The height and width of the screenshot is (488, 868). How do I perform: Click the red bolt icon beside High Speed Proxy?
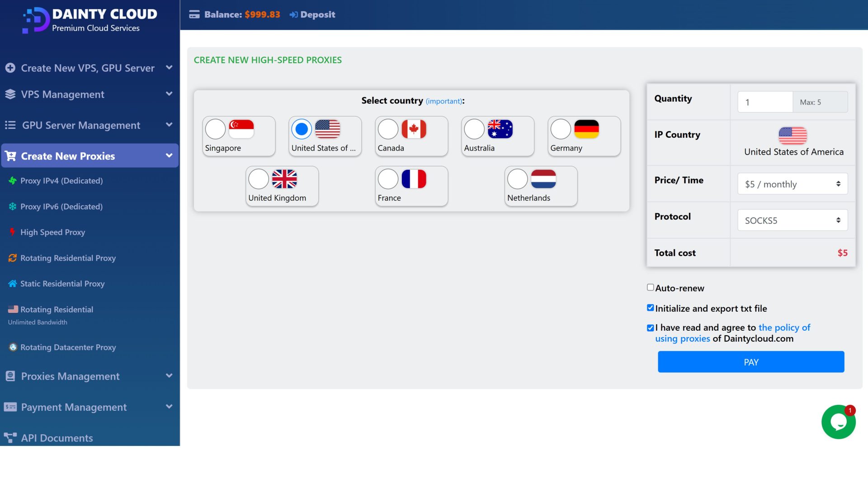point(12,232)
